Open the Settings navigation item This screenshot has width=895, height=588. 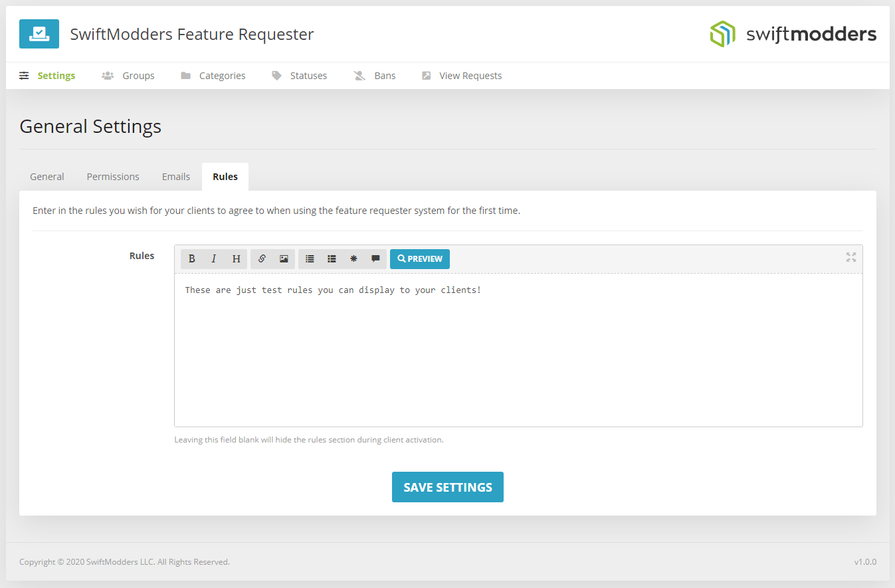click(x=47, y=76)
